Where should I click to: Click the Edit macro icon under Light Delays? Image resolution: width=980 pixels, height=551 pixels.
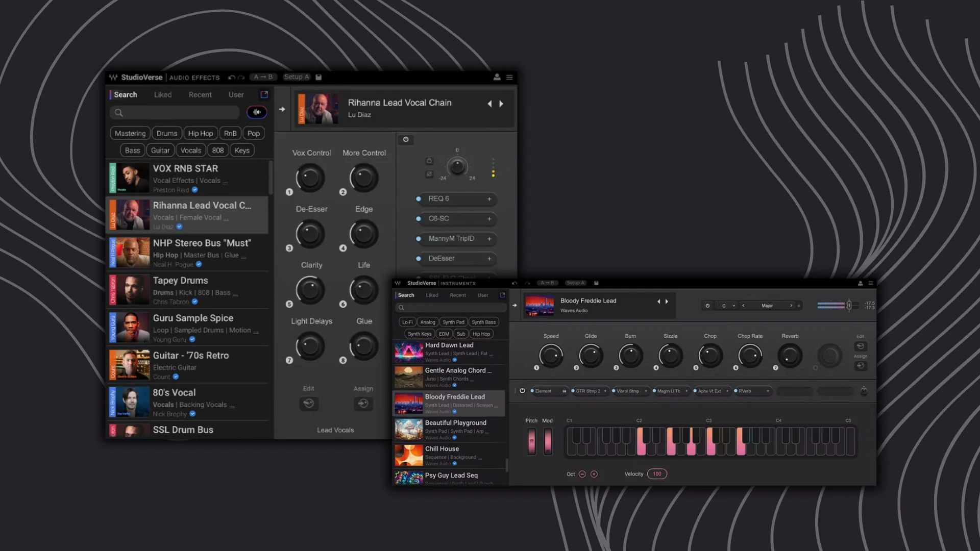[309, 404]
